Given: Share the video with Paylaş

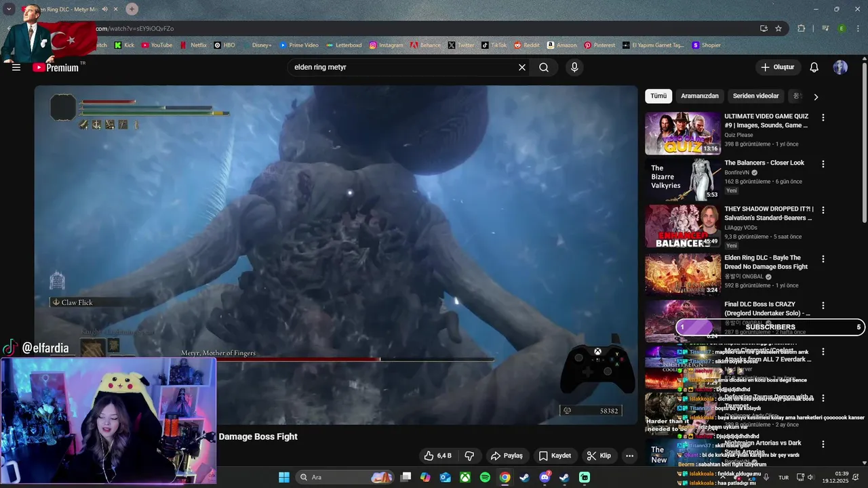Looking at the screenshot, I should [x=507, y=455].
